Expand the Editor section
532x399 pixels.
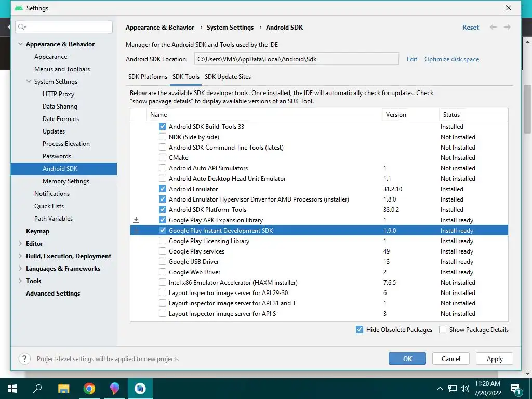pyautogui.click(x=20, y=243)
